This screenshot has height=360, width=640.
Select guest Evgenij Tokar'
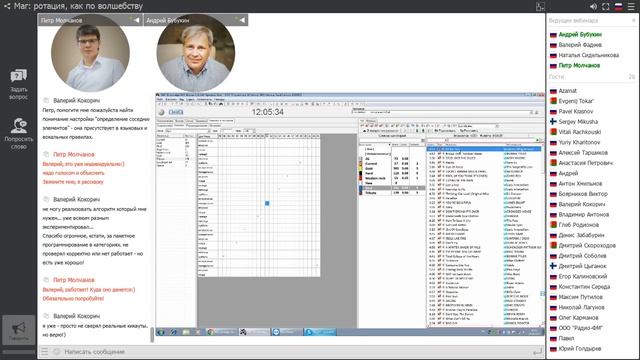click(576, 101)
